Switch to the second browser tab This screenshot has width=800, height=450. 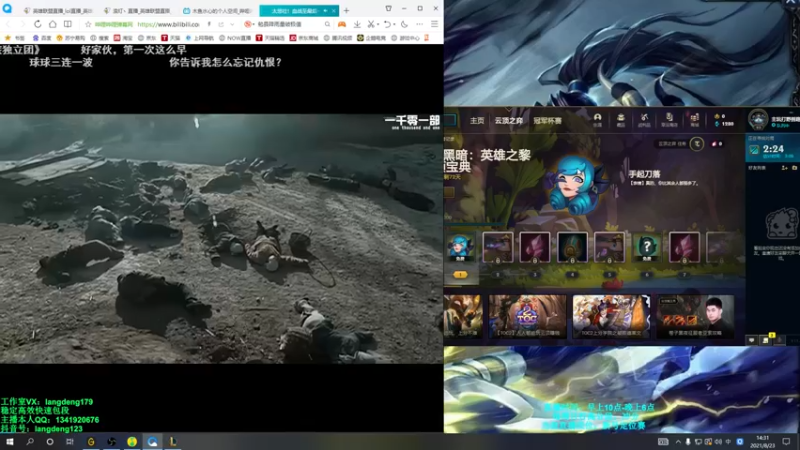137,11
